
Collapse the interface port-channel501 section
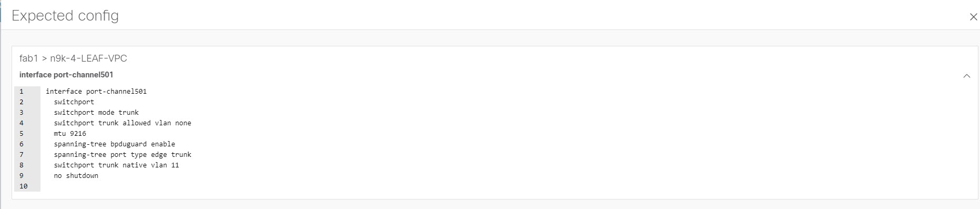coord(966,76)
